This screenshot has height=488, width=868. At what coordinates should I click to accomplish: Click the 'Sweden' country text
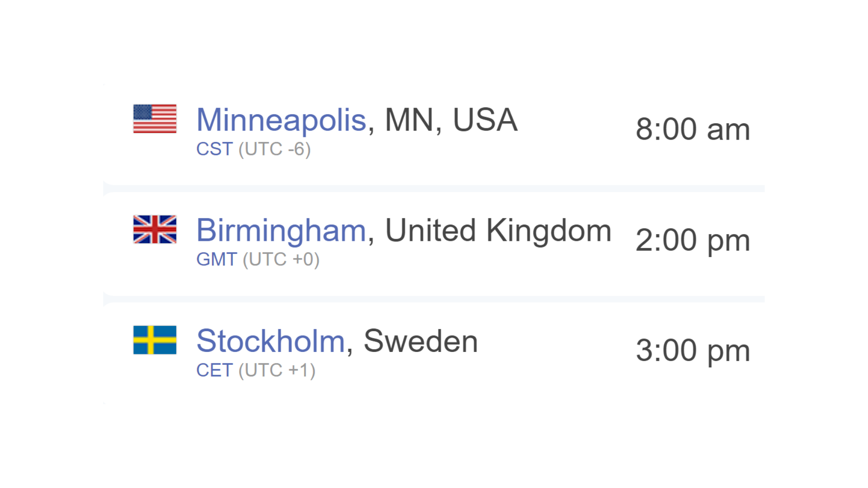click(x=420, y=341)
